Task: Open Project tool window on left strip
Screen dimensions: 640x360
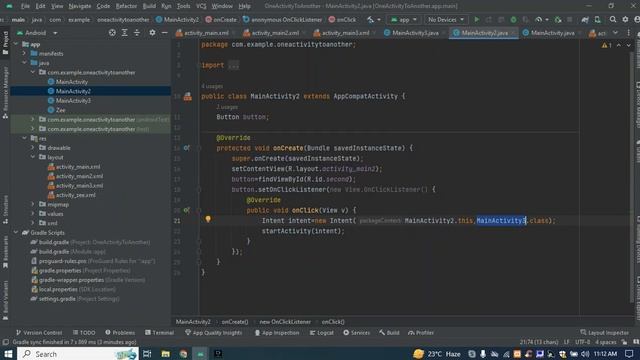Action: point(5,43)
